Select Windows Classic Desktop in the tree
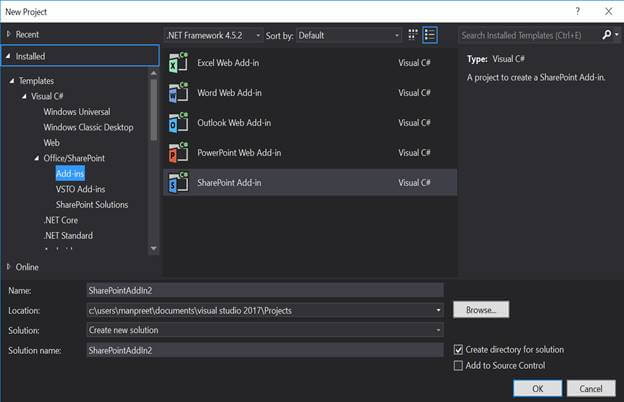Screen dimensions: 624x402 pyautogui.click(x=88, y=127)
